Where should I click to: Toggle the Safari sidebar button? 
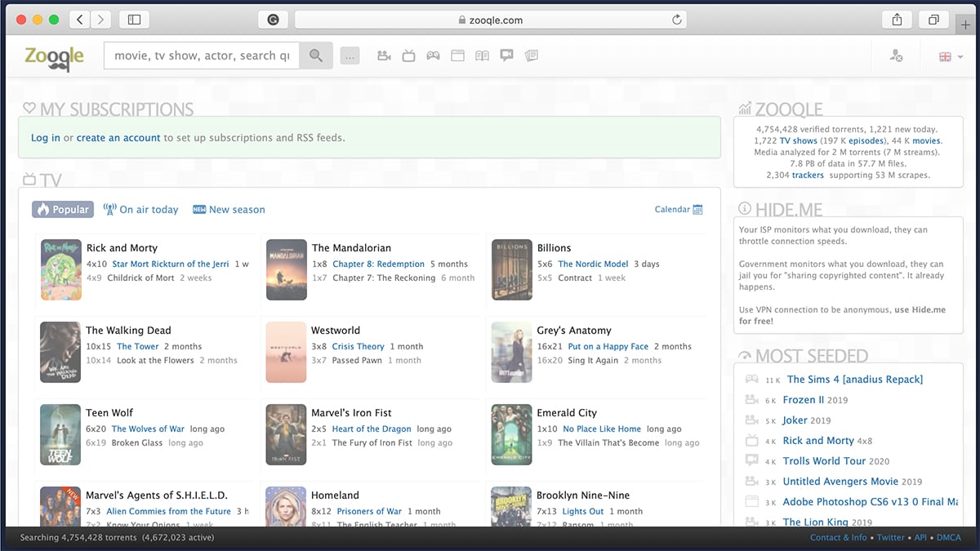point(134,20)
